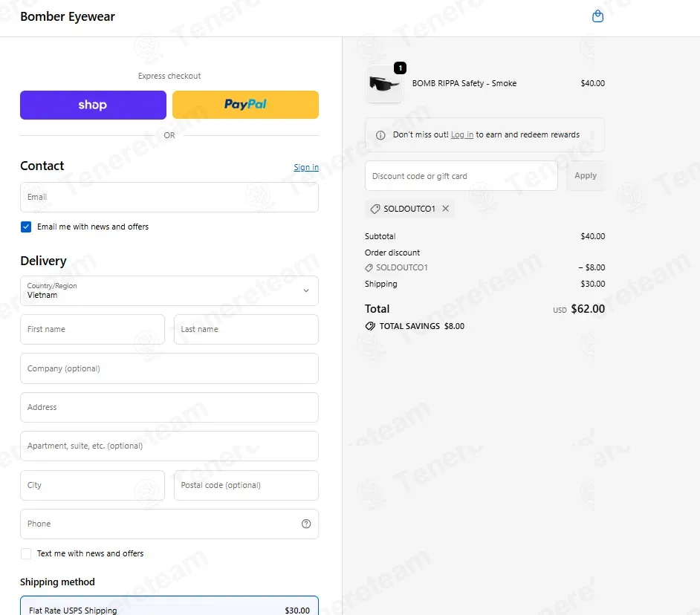
Task: Click the SOLDOUTCO1 order discount tag icon
Action: (369, 268)
